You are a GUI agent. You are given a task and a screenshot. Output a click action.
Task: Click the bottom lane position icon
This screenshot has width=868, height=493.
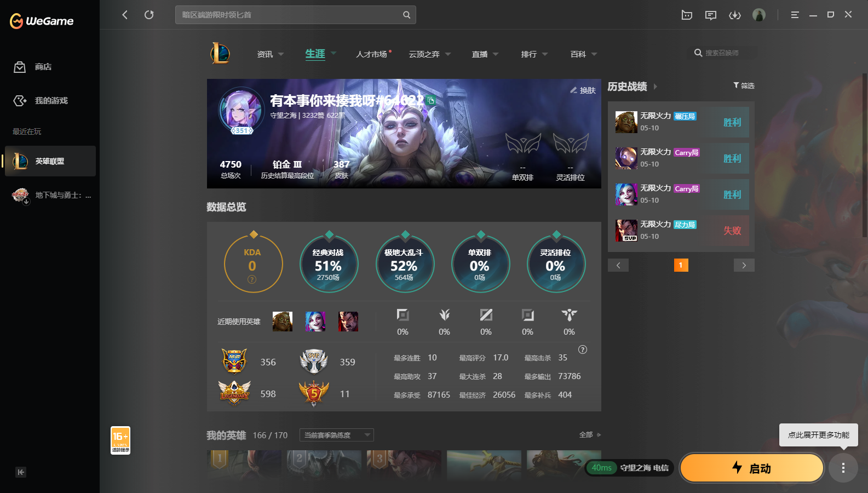(527, 315)
